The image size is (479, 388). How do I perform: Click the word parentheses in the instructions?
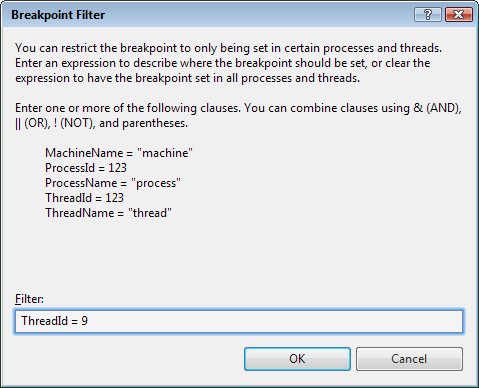pos(154,123)
